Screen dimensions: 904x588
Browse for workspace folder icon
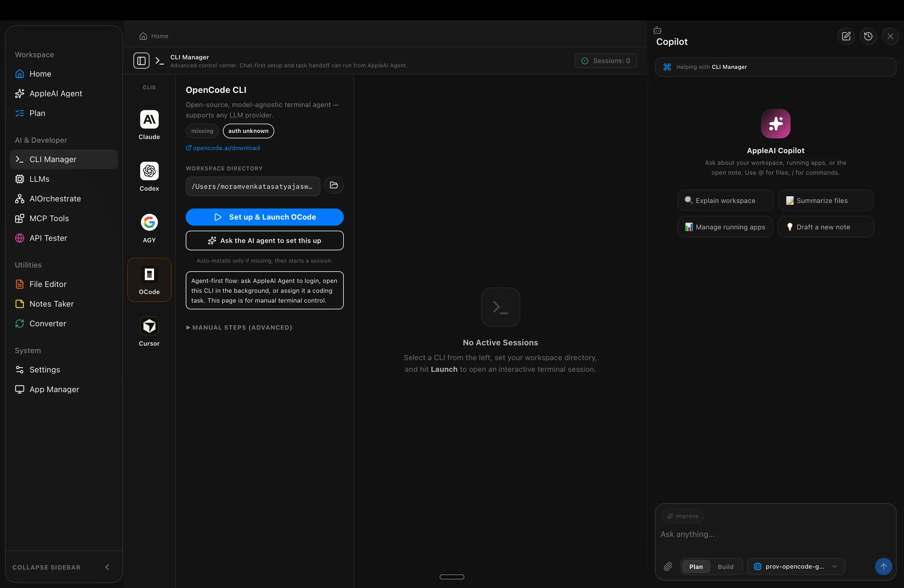tap(334, 185)
